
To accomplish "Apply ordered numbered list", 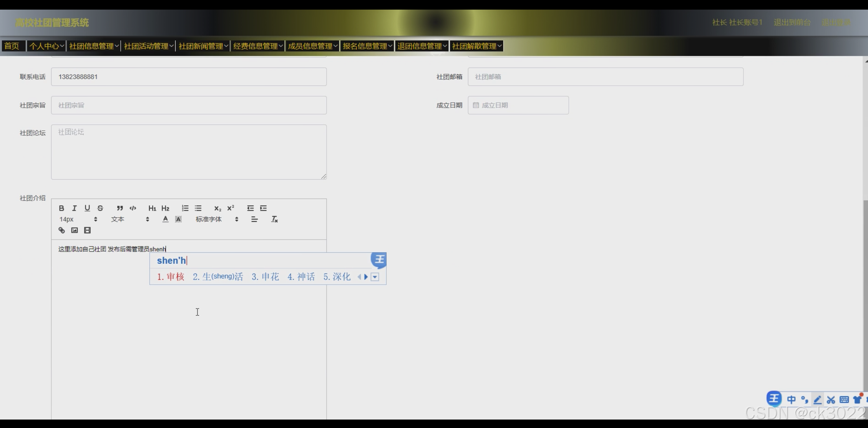I will (x=185, y=208).
